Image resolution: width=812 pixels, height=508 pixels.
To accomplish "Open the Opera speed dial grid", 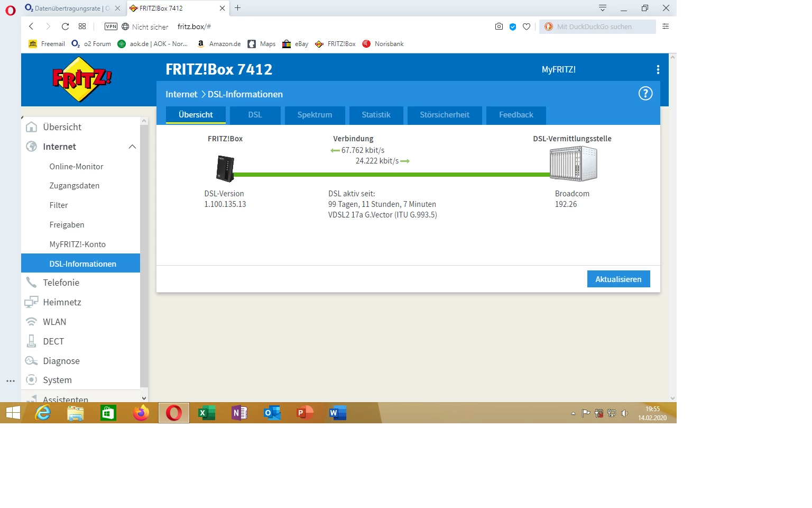I will tap(82, 26).
